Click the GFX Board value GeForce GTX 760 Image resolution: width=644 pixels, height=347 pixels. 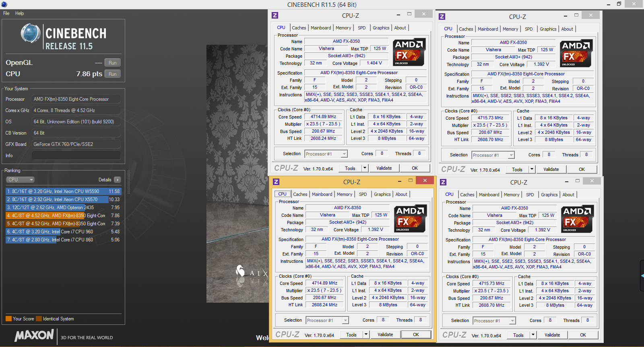click(x=76, y=144)
